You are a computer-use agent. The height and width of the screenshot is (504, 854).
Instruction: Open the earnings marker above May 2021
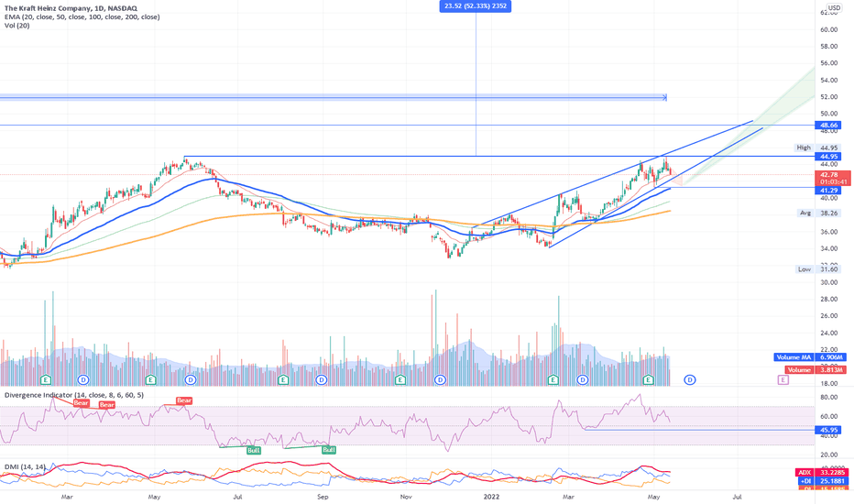tap(151, 379)
